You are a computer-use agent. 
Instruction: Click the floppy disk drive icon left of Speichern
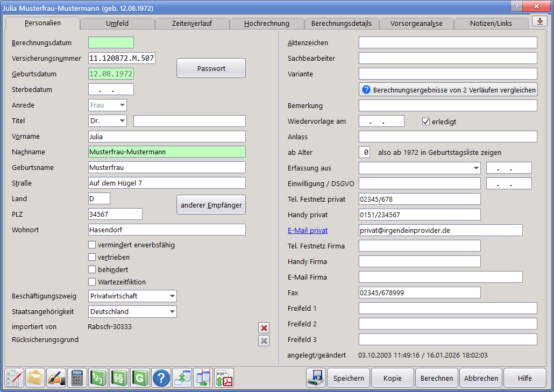316,378
